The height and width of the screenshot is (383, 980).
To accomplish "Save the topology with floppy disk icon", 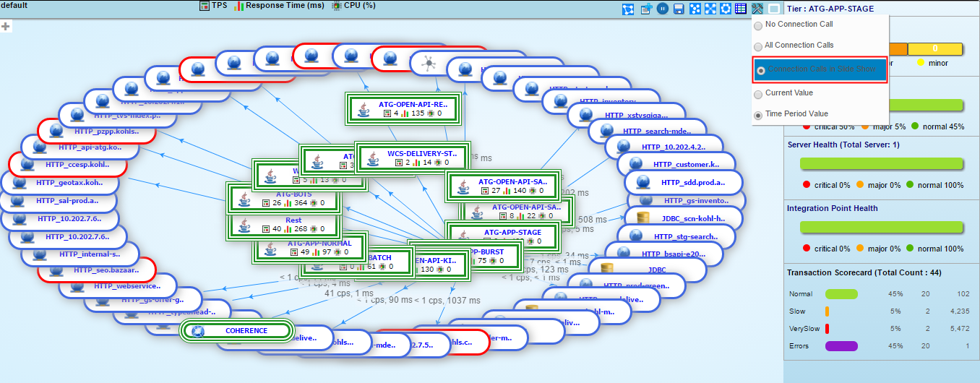I will pos(679,9).
